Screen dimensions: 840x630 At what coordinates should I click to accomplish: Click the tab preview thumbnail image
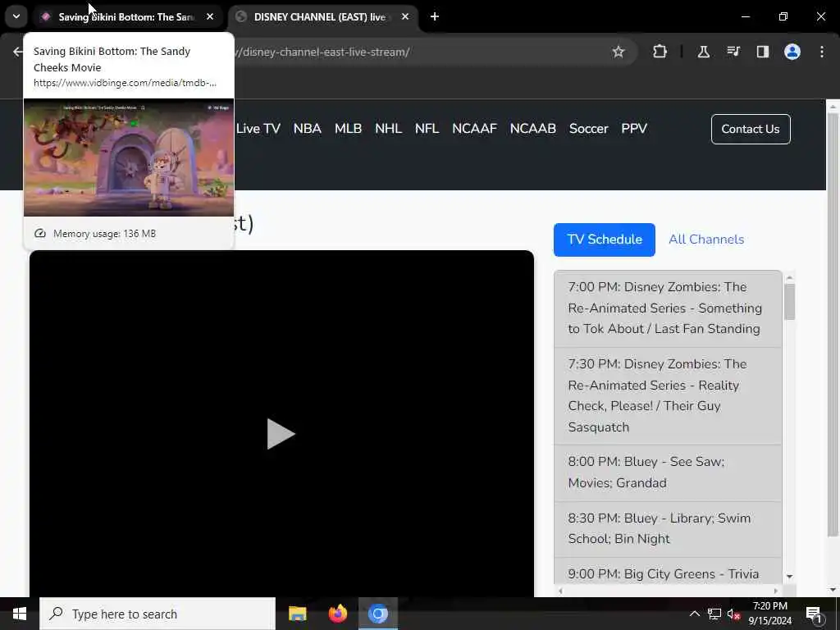click(129, 157)
